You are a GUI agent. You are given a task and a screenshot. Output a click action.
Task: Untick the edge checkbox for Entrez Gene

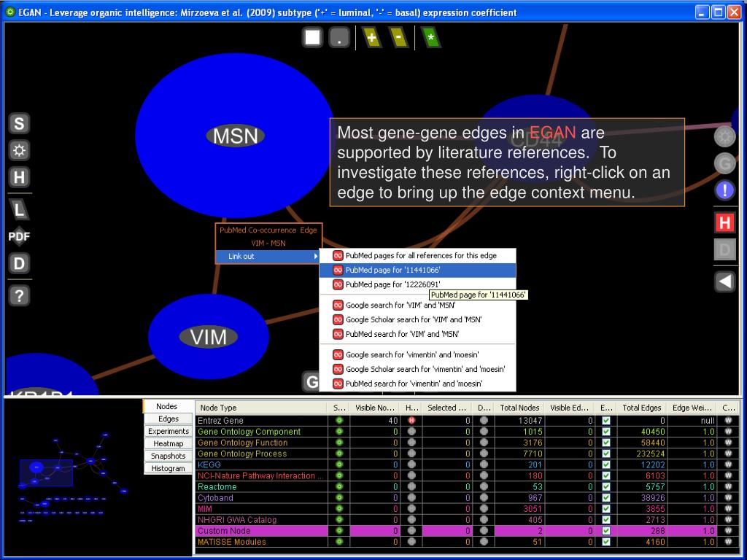tap(606, 421)
